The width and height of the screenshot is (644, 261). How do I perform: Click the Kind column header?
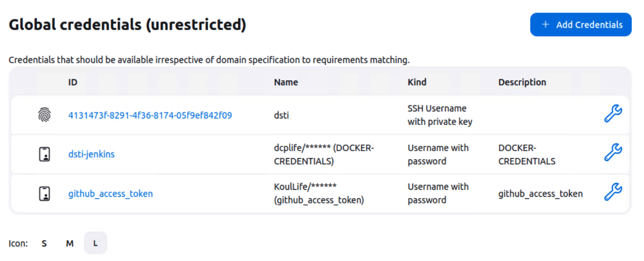point(417,82)
